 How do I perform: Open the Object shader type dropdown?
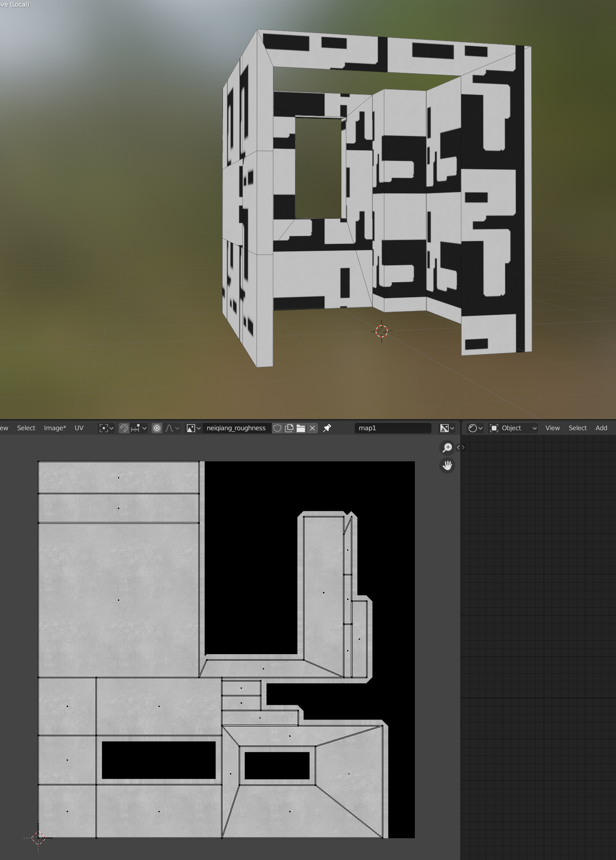513,428
